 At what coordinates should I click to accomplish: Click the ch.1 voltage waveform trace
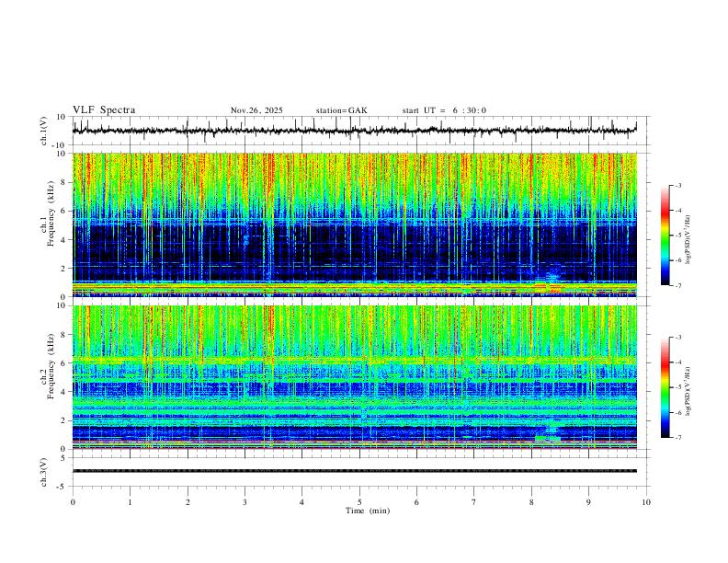point(354,131)
